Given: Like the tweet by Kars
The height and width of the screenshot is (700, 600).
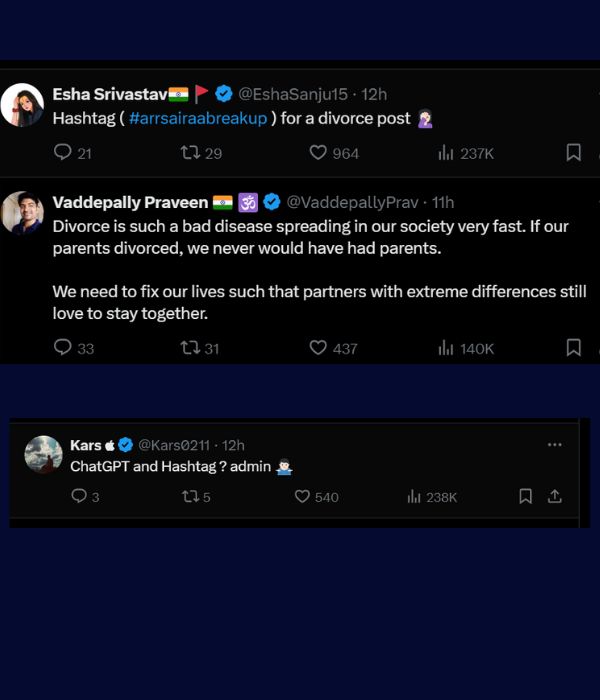Looking at the screenshot, I should 302,496.
